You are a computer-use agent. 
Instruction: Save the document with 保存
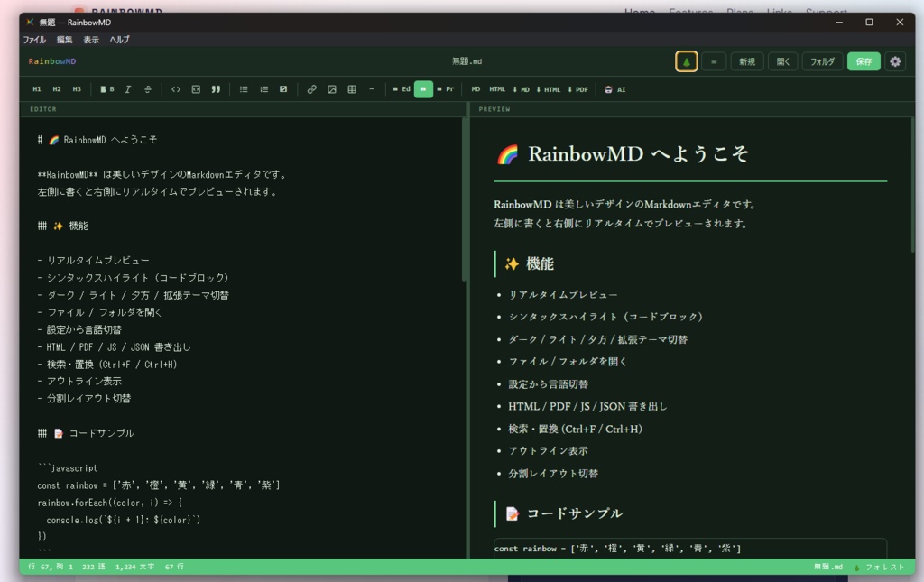(x=864, y=60)
